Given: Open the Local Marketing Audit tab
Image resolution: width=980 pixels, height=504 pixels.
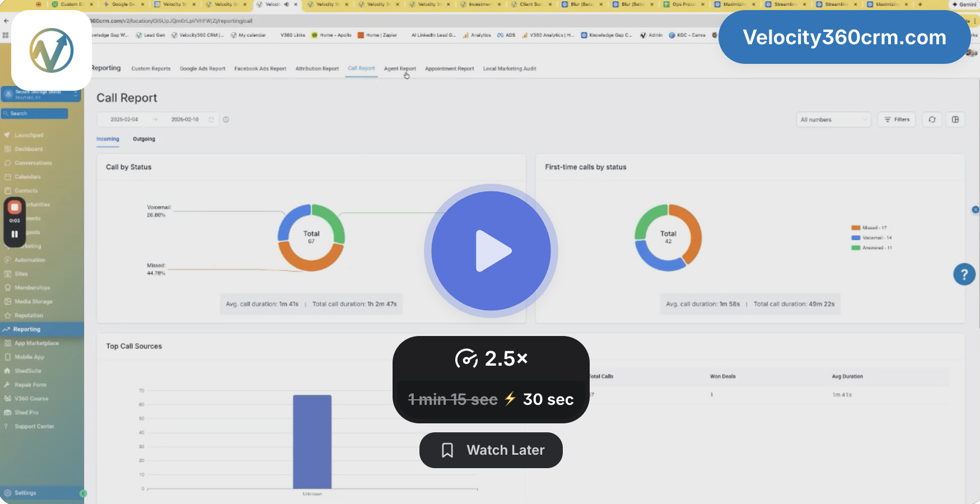Looking at the screenshot, I should pos(510,69).
